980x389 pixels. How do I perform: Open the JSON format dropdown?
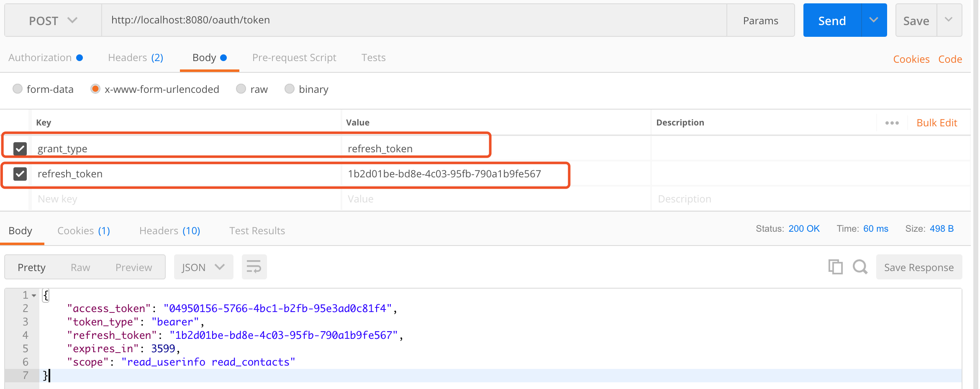pos(203,267)
